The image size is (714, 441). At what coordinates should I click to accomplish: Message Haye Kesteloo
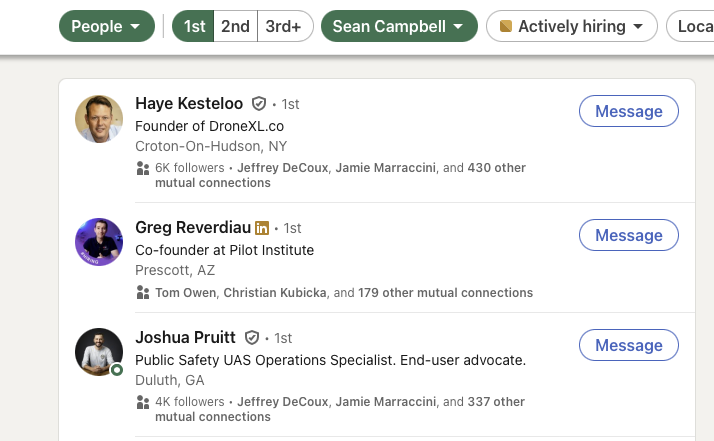(628, 111)
